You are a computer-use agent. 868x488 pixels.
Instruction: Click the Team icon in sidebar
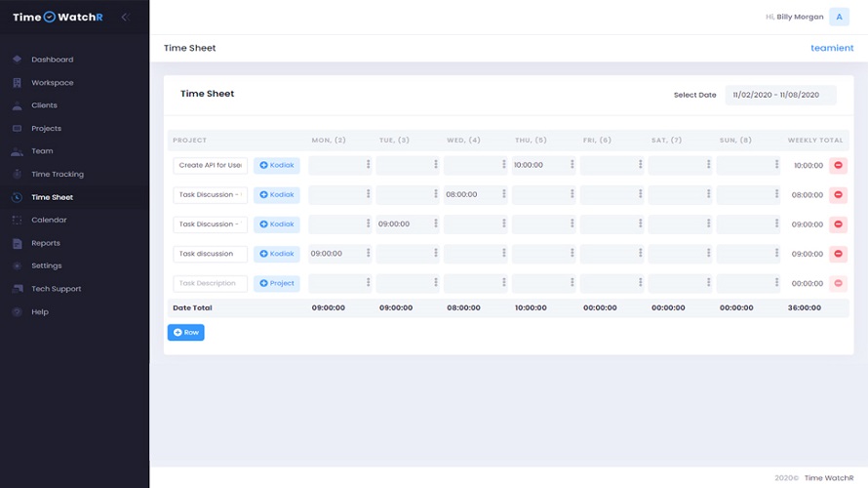click(x=18, y=151)
